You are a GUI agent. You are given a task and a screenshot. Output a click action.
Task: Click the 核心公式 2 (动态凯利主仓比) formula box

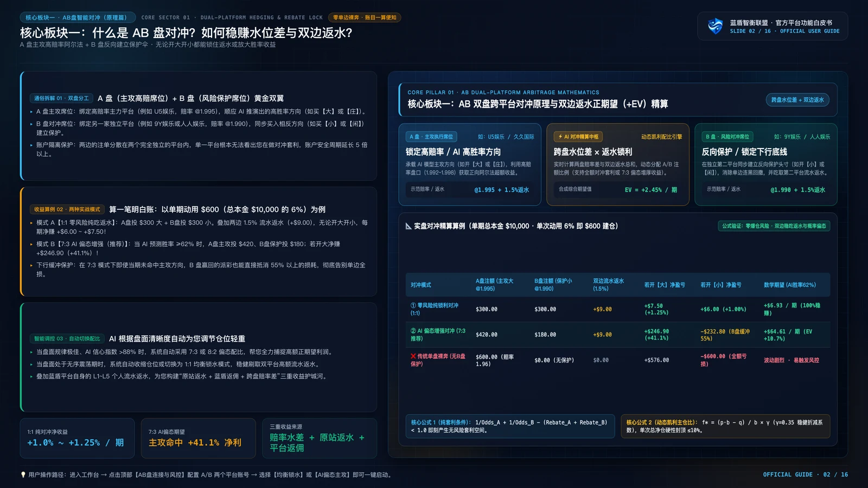[725, 426]
